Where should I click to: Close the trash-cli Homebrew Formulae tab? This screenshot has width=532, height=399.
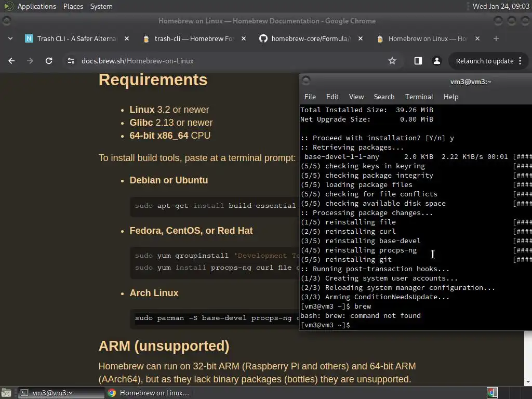point(243,38)
